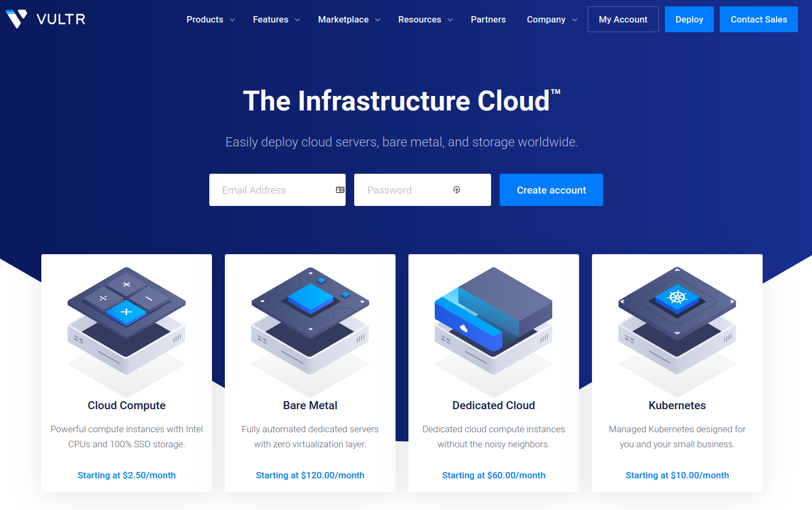Focus the Password input field
The image size is (812, 510).
(x=422, y=190)
